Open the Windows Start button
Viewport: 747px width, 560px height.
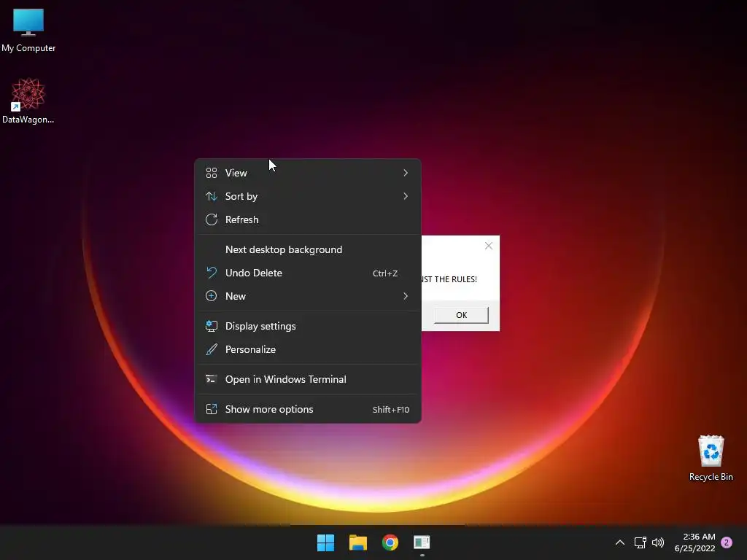326,542
